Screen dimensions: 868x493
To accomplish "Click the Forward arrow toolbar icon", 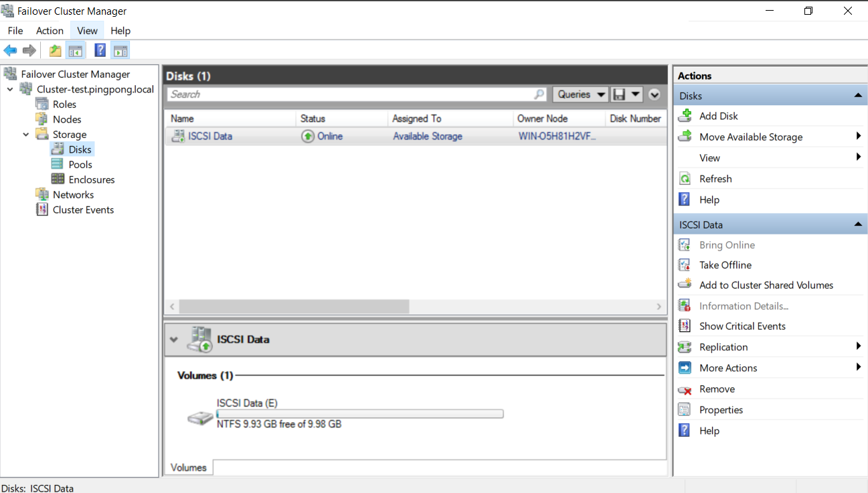I will coord(29,50).
